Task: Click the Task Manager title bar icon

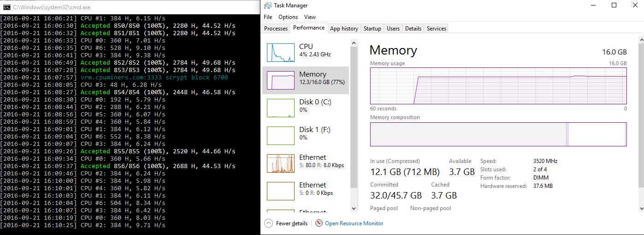Action: click(267, 6)
